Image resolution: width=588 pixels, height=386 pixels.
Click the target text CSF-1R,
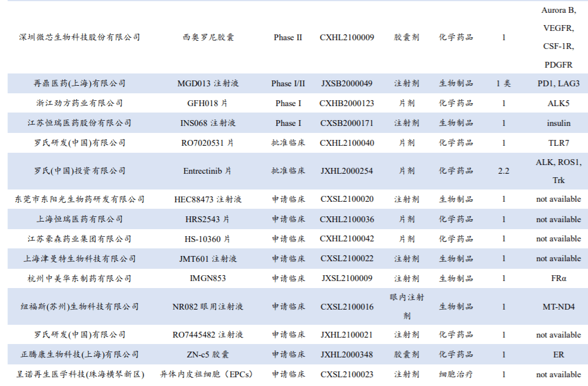click(558, 46)
